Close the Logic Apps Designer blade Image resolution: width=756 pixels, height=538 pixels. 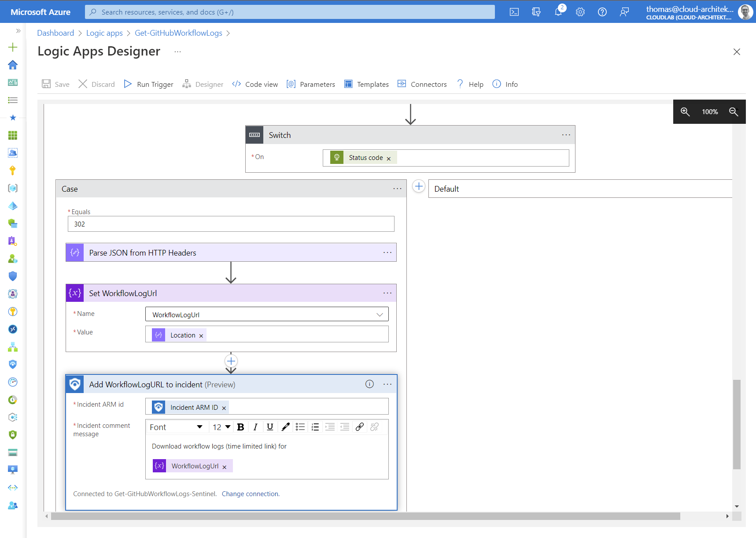[737, 52]
